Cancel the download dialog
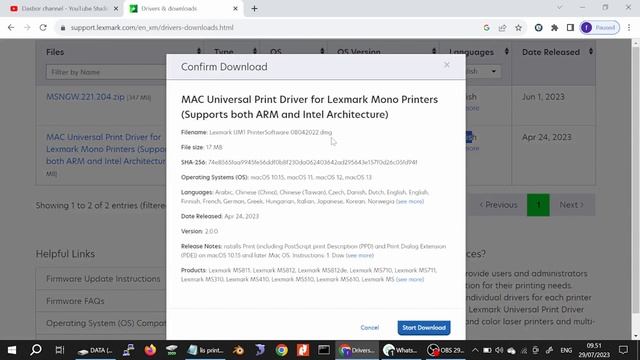The height and width of the screenshot is (360, 640). (x=369, y=328)
